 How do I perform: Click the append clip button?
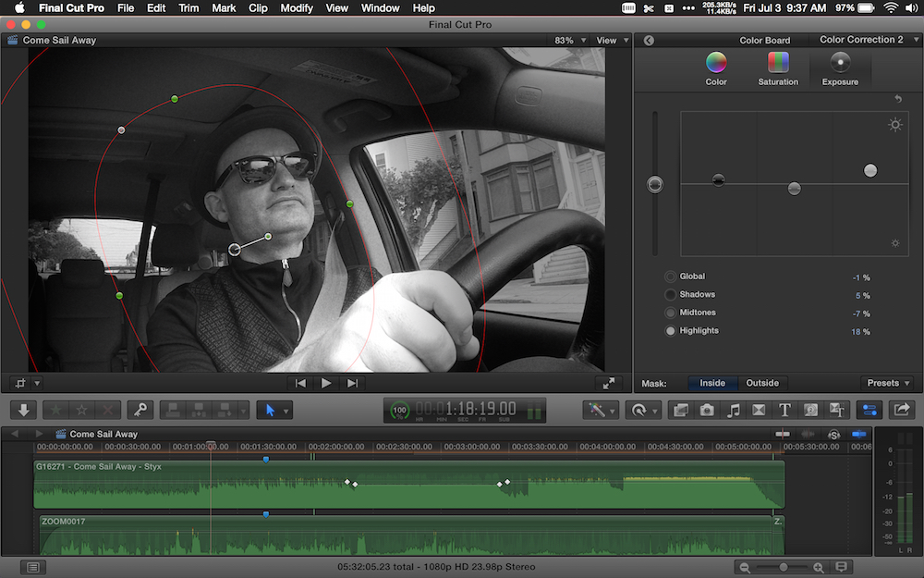tap(225, 410)
